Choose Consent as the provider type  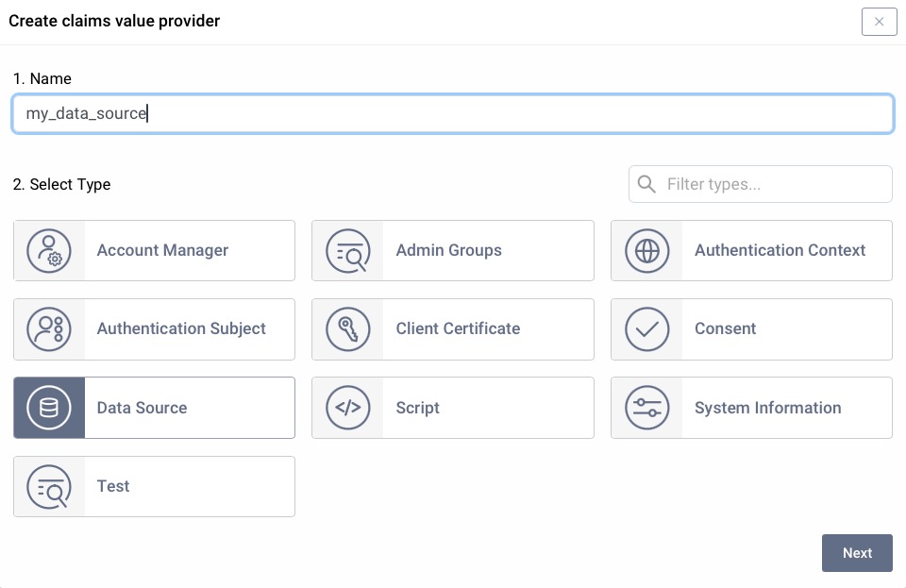pyautogui.click(x=752, y=328)
